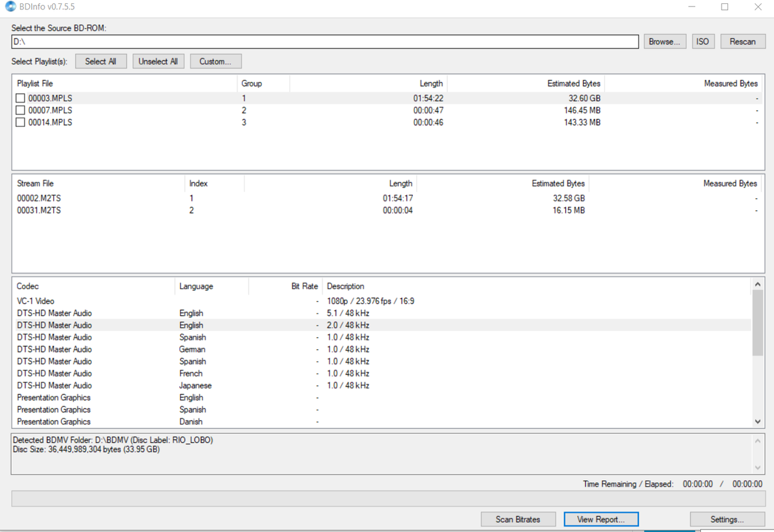Select the German audio stream row

click(x=382, y=349)
